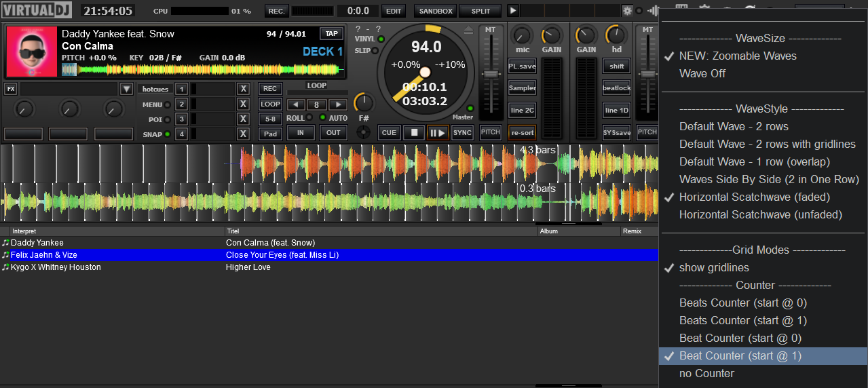Click the SPLIT button
Image resolution: width=868 pixels, height=388 pixels.
[480, 11]
